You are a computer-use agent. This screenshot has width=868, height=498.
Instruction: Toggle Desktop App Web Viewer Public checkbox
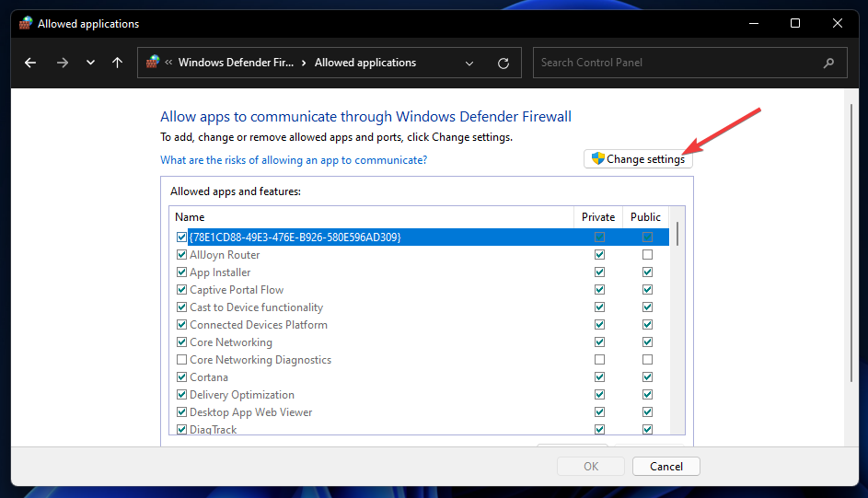pos(648,412)
